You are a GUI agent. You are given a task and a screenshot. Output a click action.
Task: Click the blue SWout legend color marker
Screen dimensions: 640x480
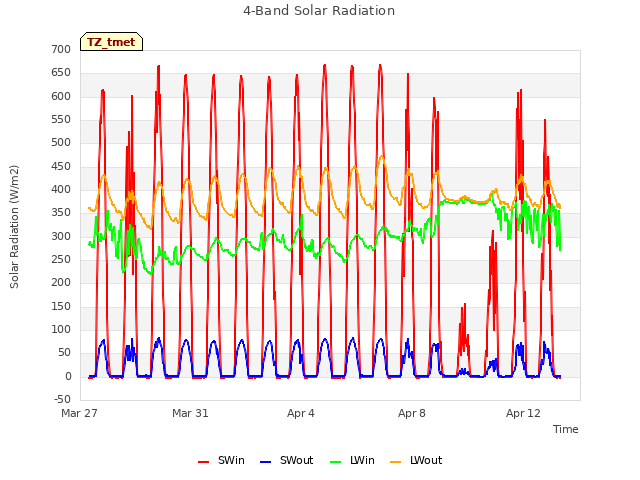pyautogui.click(x=265, y=462)
